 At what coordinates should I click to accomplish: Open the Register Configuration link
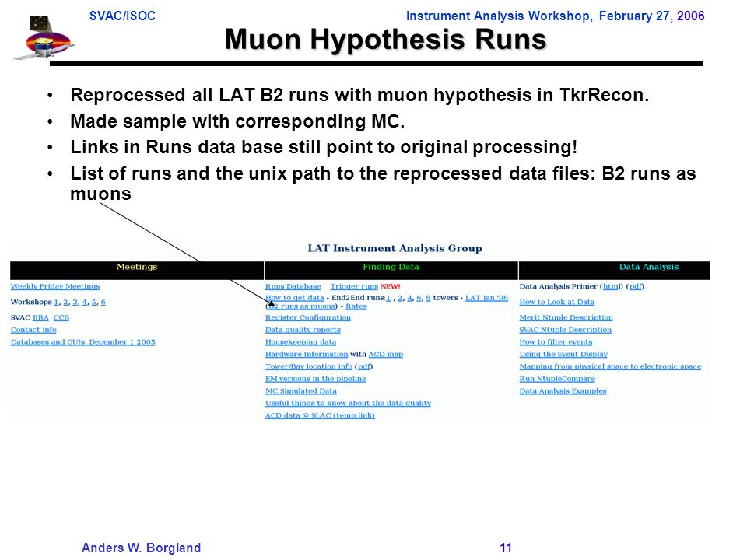click(308, 317)
